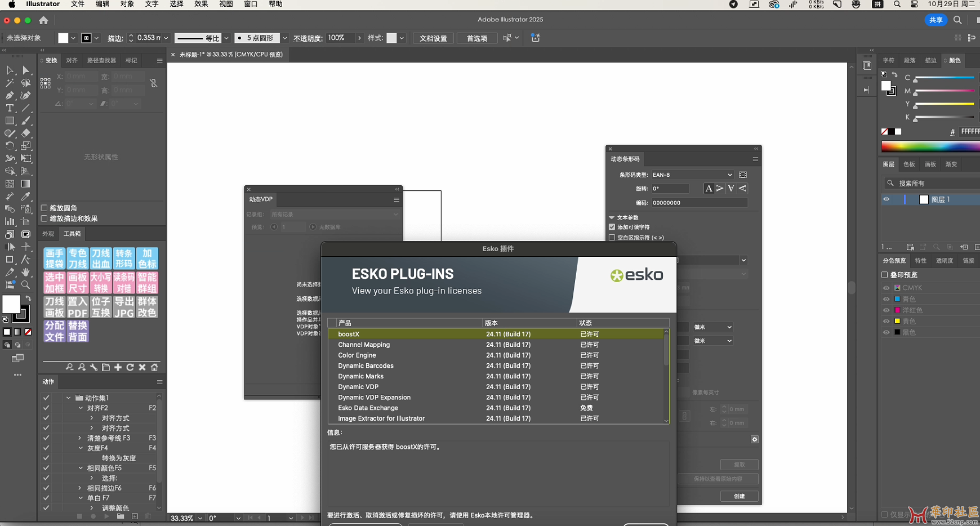Screen dimensions: 980x526
Task: Enable the 缩放圆角 checkbox
Action: (44, 208)
